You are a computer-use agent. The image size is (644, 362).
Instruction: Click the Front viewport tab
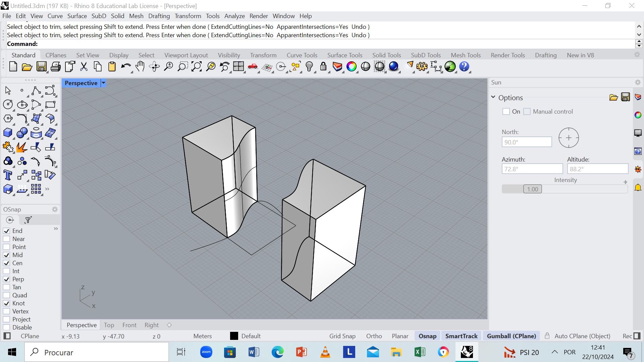pos(129,325)
